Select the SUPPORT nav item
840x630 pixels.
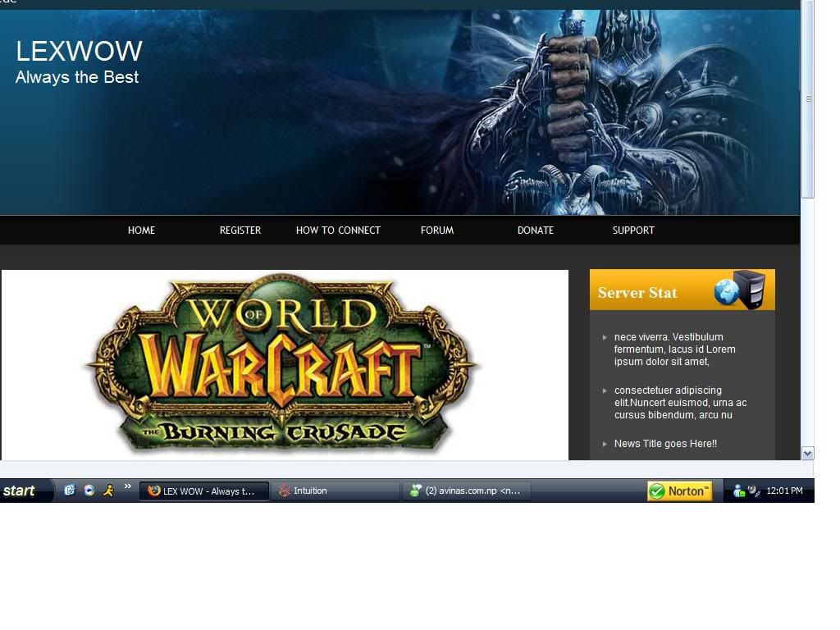pyautogui.click(x=633, y=231)
